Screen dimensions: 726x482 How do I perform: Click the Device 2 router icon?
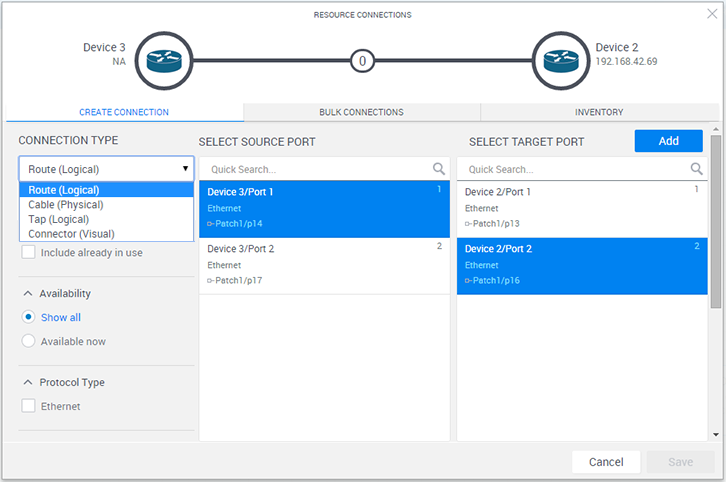(559, 60)
